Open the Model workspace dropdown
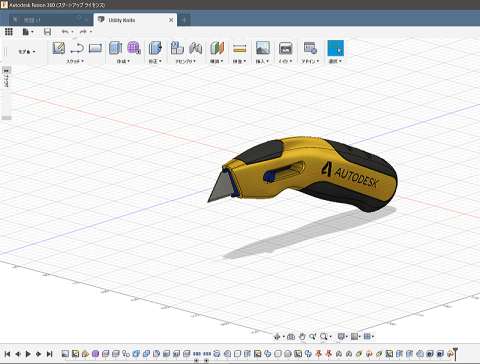 (x=27, y=52)
